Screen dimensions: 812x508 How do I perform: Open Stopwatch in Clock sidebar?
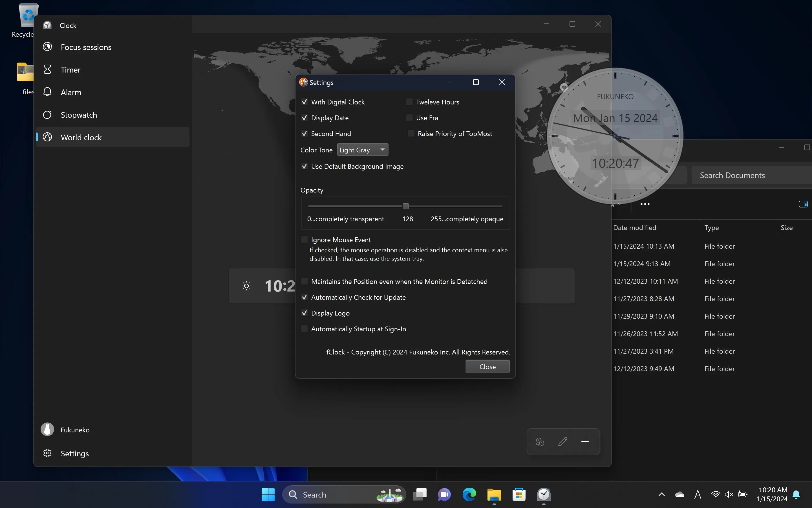tap(113, 115)
